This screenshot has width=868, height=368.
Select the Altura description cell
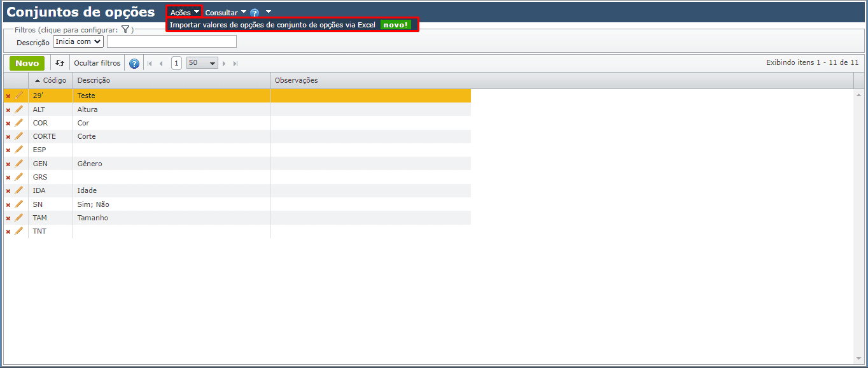(x=171, y=110)
